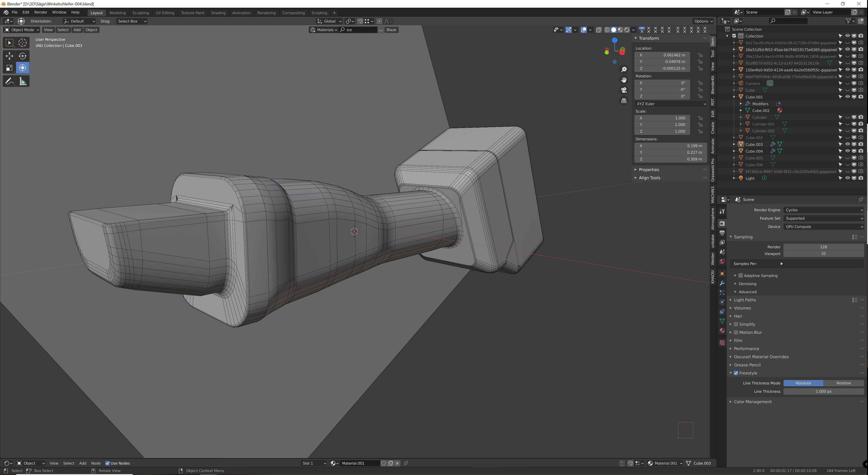Toggle orthographic perspective grid icon

click(624, 101)
